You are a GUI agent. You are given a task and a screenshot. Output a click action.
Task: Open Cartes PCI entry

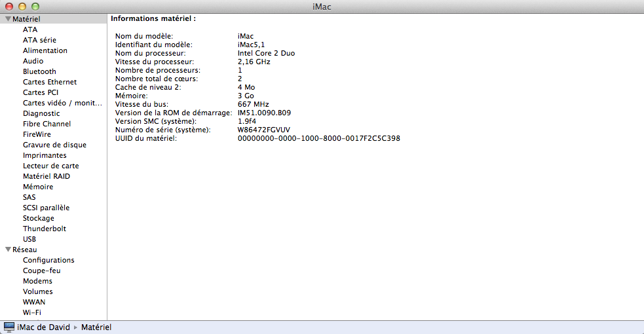(x=41, y=92)
